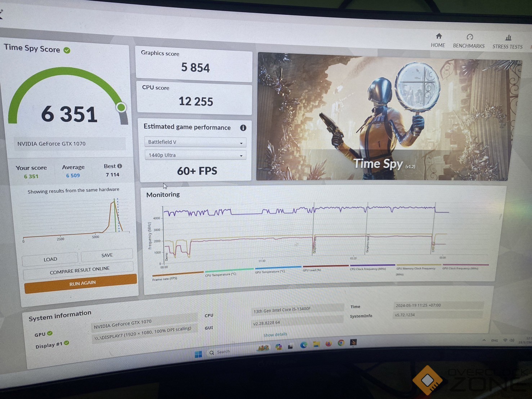Viewport: 532px width, 399px height.
Task: Click the LOAD button
Action: pyautogui.click(x=50, y=259)
